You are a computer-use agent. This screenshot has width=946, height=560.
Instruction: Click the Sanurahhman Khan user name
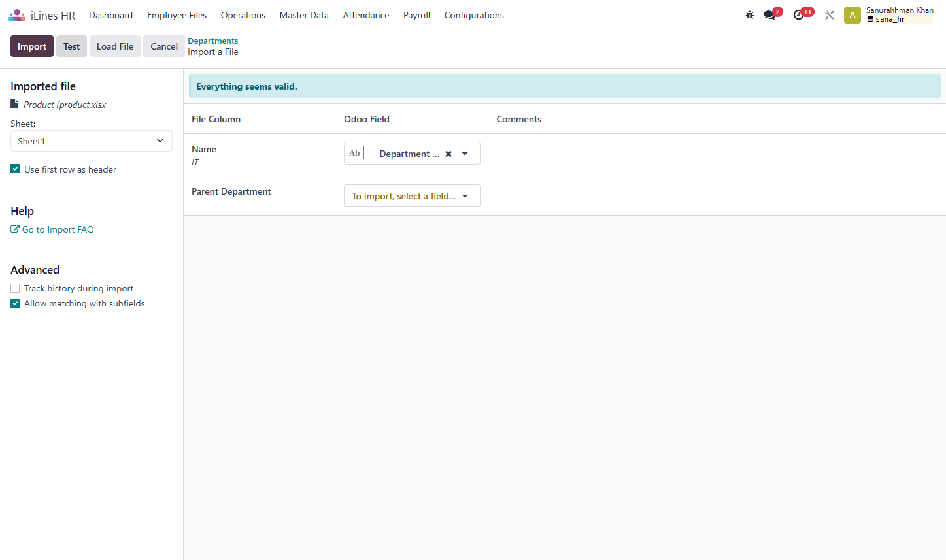click(x=900, y=10)
